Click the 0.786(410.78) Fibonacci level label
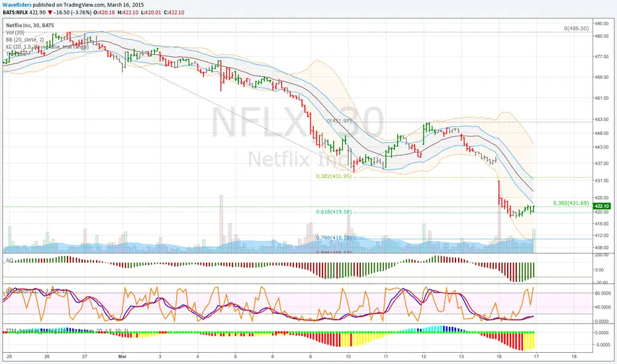Image resolution: width=617 pixels, height=364 pixels. [x=334, y=238]
